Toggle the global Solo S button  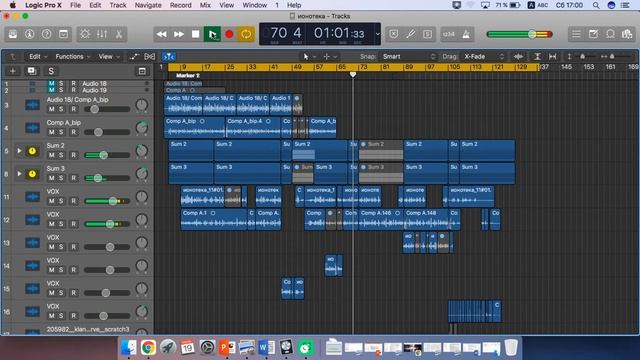[x=51, y=71]
